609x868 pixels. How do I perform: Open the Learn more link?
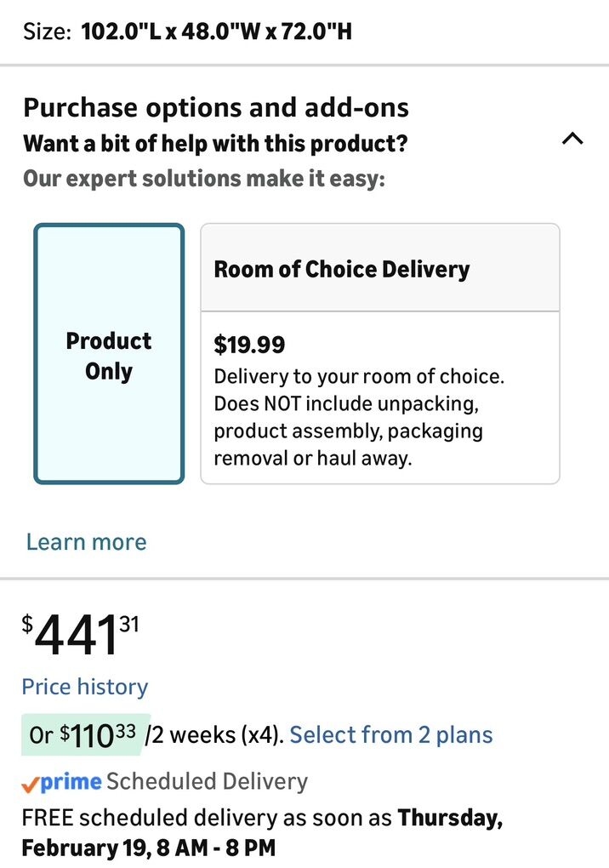coord(86,542)
